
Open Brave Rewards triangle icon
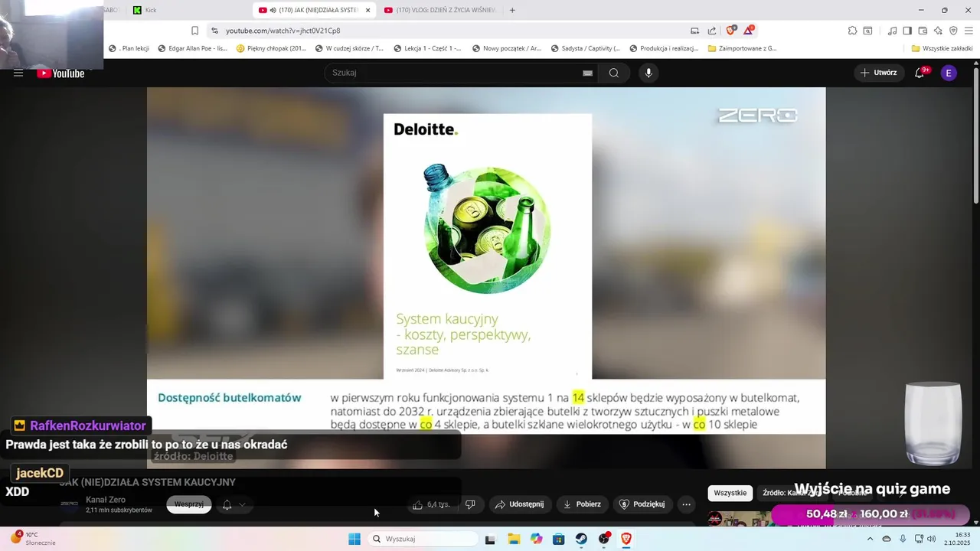click(749, 31)
